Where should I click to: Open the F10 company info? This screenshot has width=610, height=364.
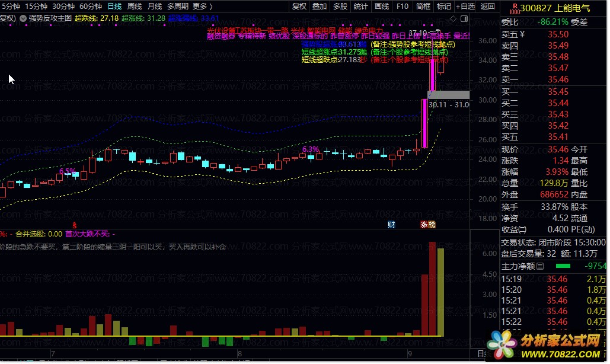coord(403,6)
